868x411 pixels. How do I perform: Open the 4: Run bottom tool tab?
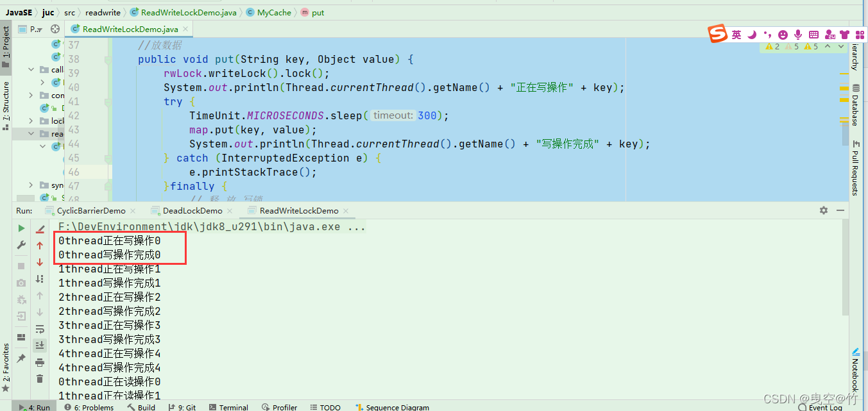click(35, 407)
